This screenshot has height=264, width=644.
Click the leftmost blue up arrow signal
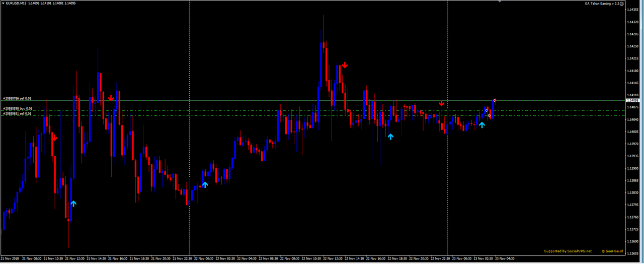(73, 204)
